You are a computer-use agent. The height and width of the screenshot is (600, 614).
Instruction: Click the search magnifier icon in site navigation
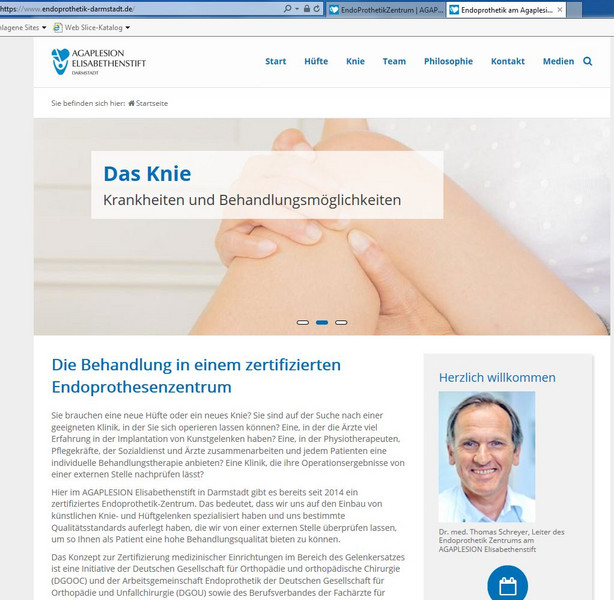coord(587,61)
